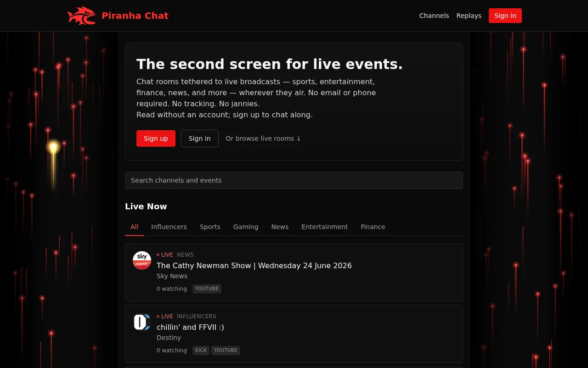Click the Destiny channel name
Viewport: 588px width, 368px height.
(x=169, y=338)
